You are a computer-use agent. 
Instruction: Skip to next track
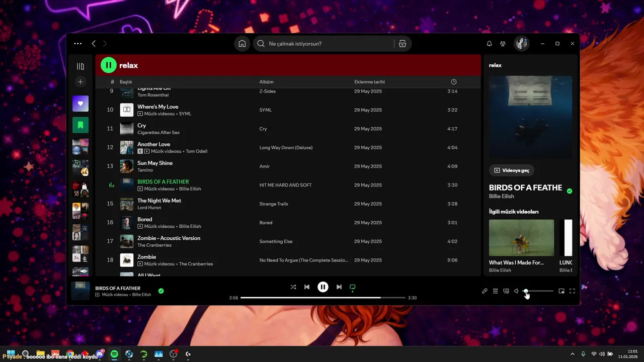(x=339, y=287)
